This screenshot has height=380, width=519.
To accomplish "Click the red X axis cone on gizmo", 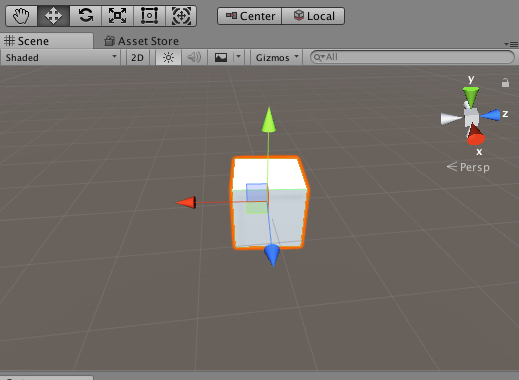I will tap(475, 135).
